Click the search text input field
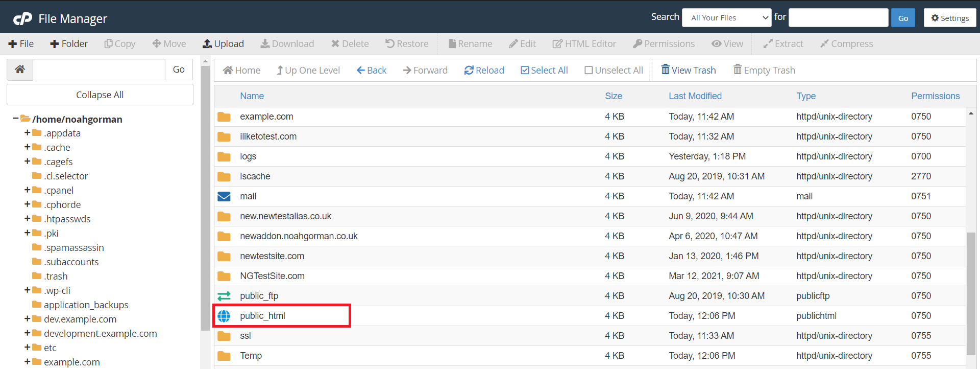Viewport: 980px width, 369px height. (x=838, y=18)
